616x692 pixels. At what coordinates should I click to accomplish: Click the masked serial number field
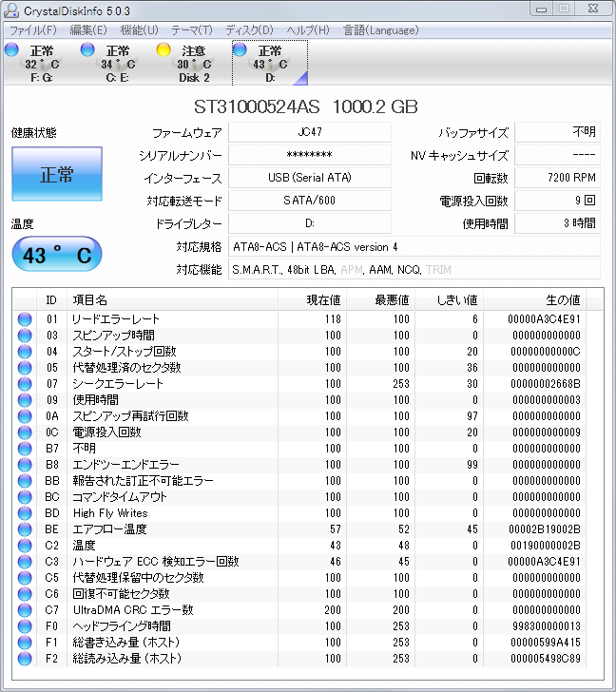tap(310, 155)
